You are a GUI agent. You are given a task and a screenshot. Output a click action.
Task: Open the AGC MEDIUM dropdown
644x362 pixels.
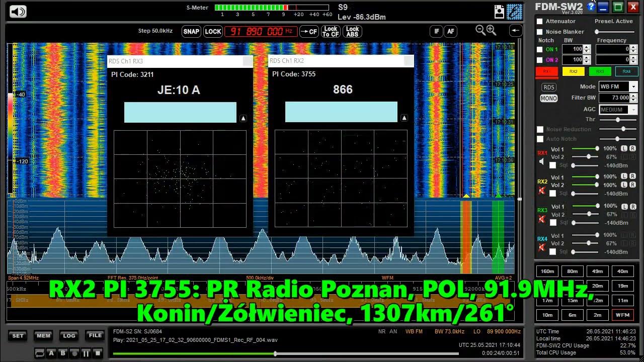pos(618,110)
